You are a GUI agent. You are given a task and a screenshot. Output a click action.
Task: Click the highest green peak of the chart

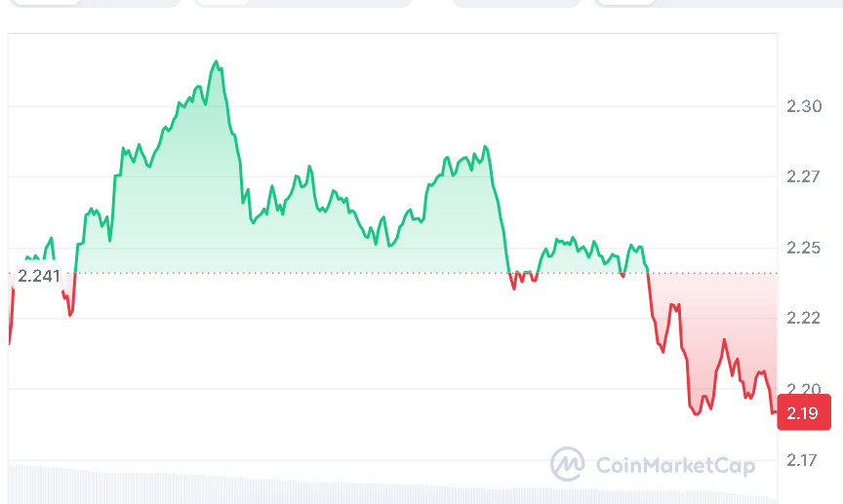click(x=216, y=61)
